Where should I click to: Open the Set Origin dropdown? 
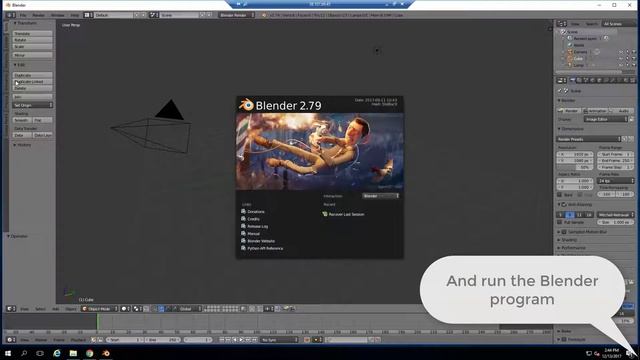[x=32, y=105]
